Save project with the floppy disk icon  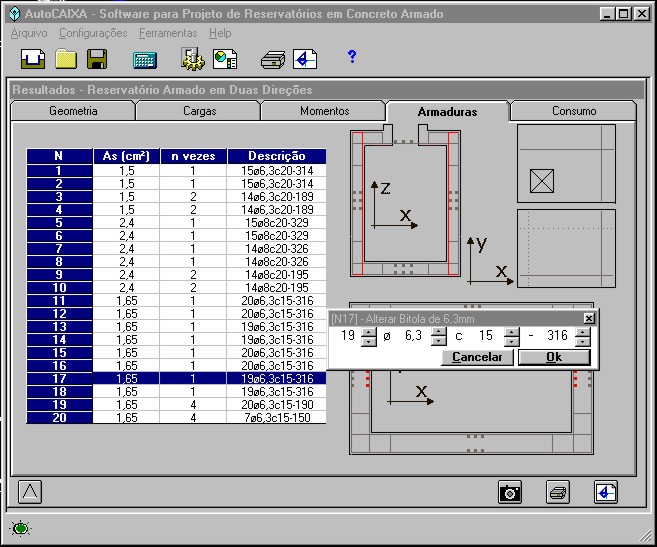point(97,59)
